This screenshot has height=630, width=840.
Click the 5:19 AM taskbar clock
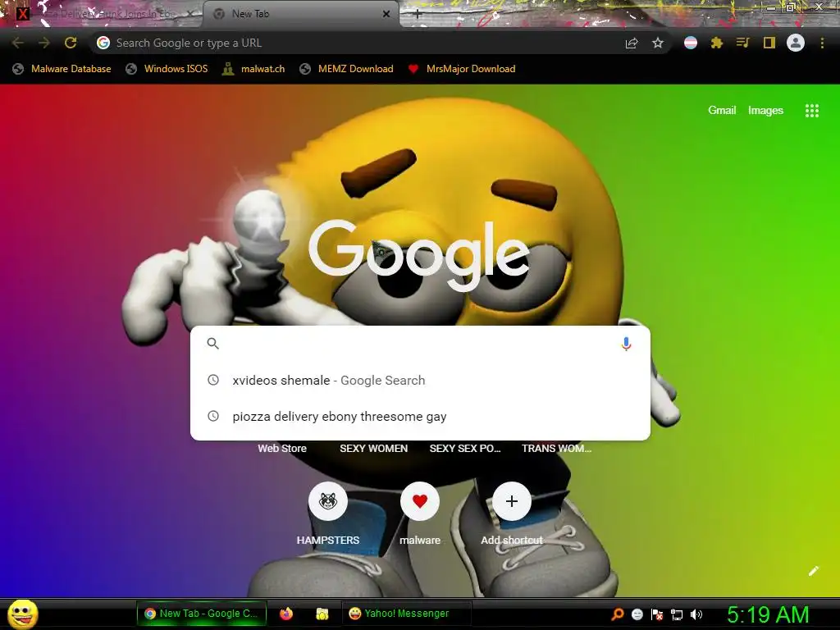[768, 614]
